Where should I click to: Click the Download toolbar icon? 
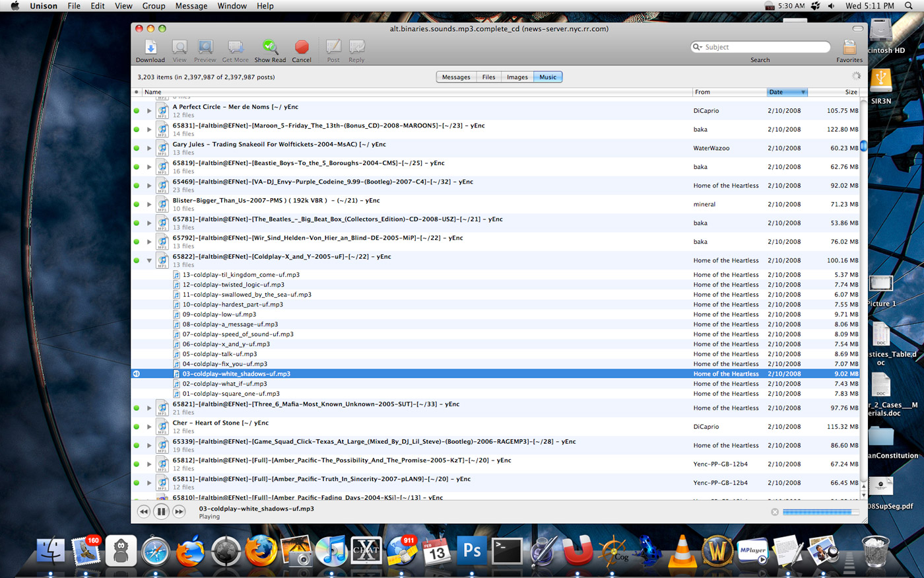(x=150, y=47)
